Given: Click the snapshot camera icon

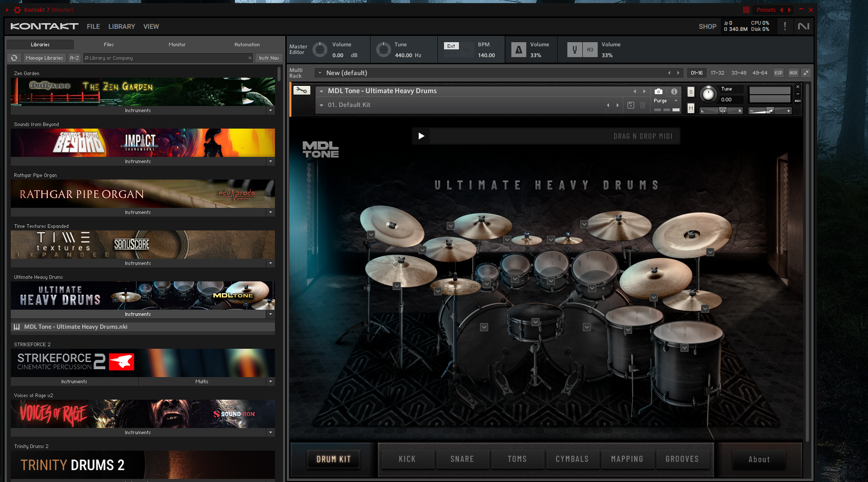Looking at the screenshot, I should point(658,91).
